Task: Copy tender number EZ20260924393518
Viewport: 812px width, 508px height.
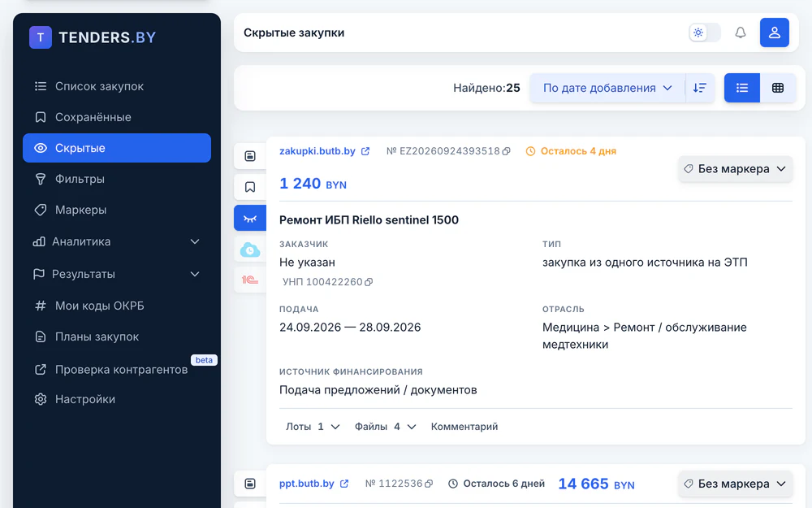Action: click(507, 151)
